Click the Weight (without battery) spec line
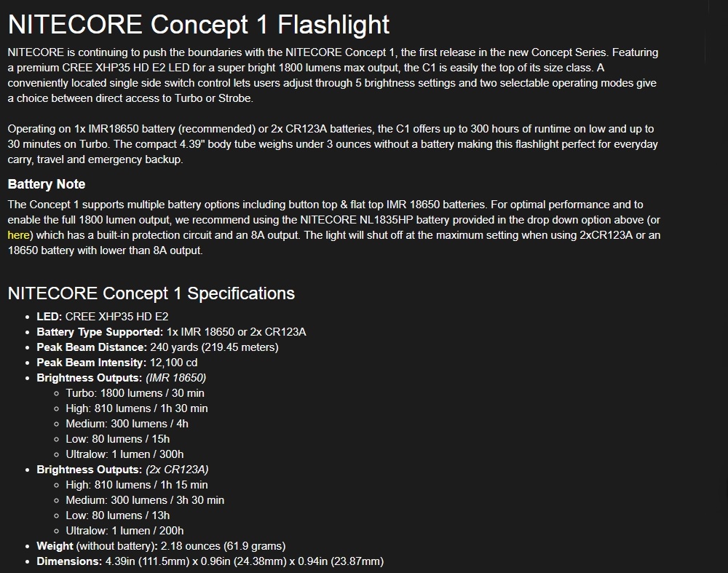The image size is (728, 573). pos(161,546)
